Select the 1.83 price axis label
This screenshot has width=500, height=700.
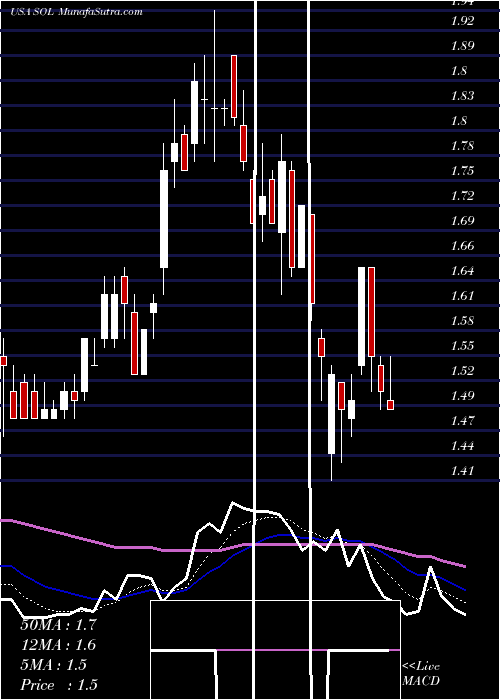(x=465, y=96)
